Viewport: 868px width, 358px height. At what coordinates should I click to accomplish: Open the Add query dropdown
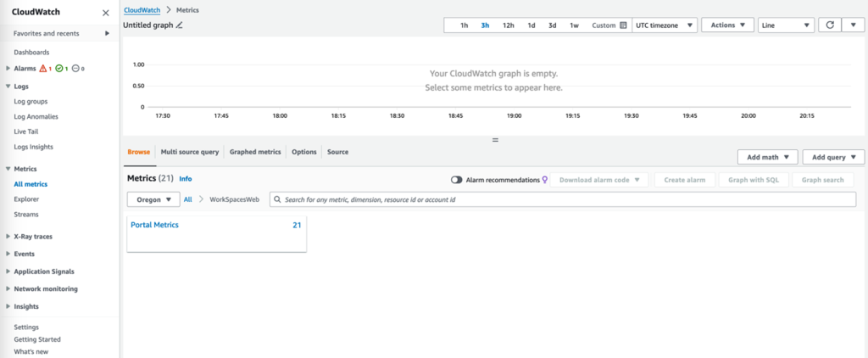point(833,157)
